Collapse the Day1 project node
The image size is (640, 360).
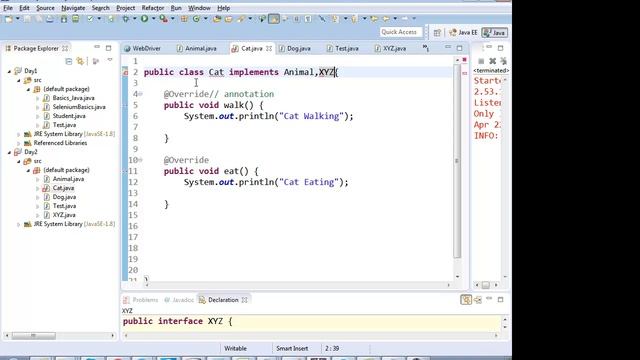(x=9, y=71)
